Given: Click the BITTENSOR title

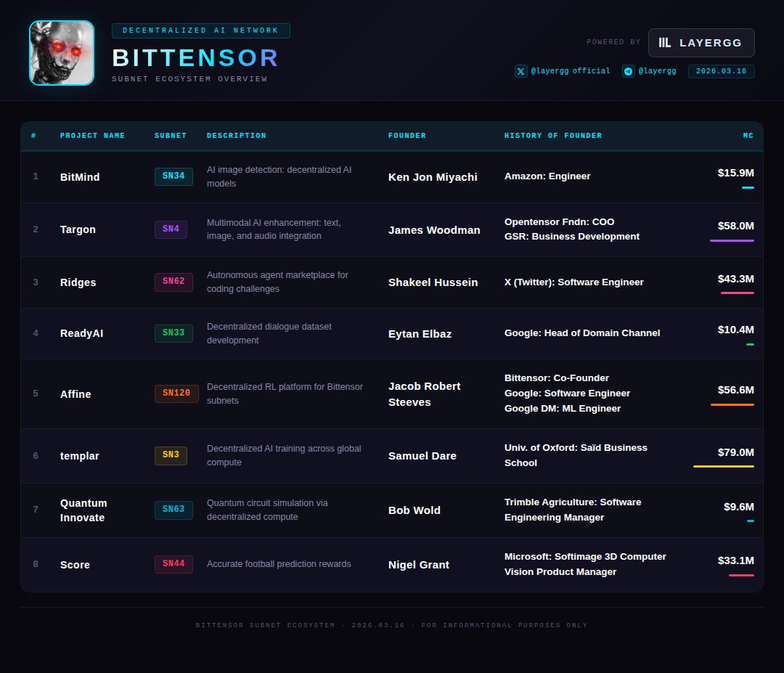Looking at the screenshot, I should click(x=195, y=58).
